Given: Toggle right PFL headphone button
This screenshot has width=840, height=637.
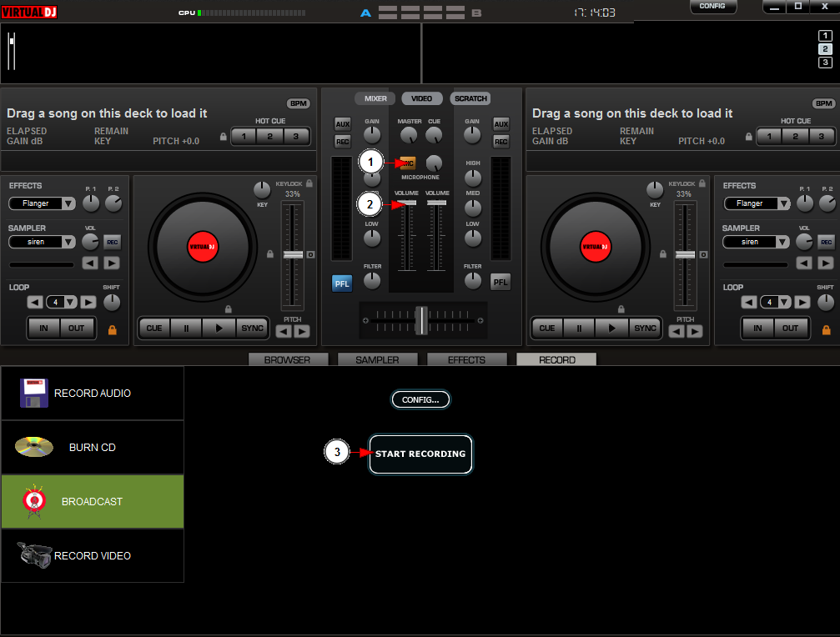Looking at the screenshot, I should coord(500,282).
